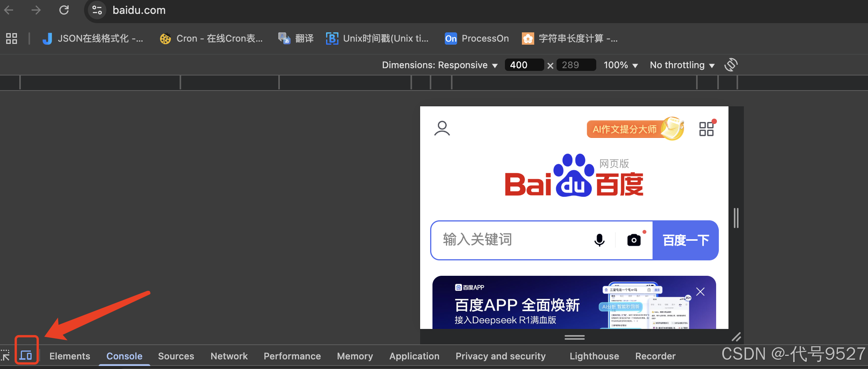The image size is (868, 369).
Task: Click the Baidu user profile icon
Action: [442, 129]
